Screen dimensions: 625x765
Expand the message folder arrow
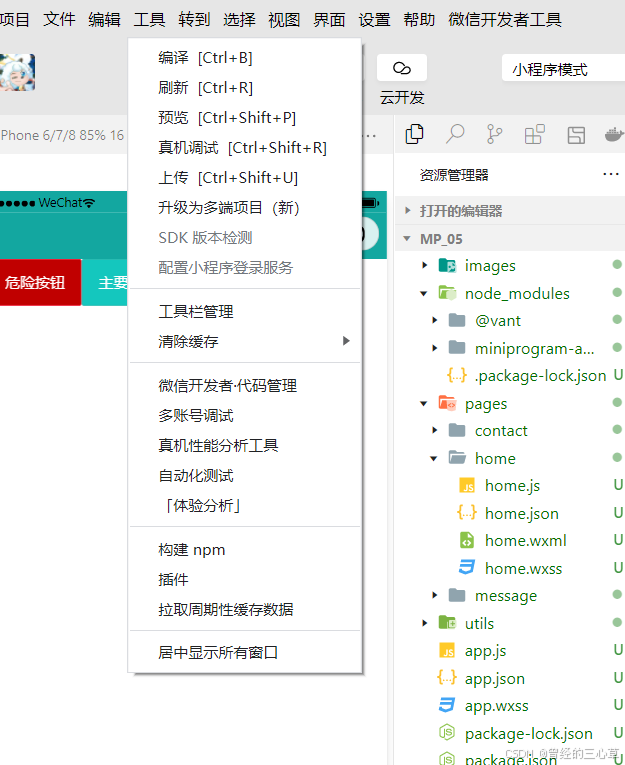435,595
